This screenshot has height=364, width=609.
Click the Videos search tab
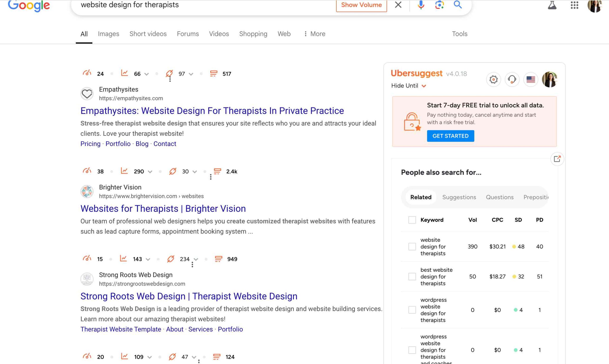coord(219,34)
